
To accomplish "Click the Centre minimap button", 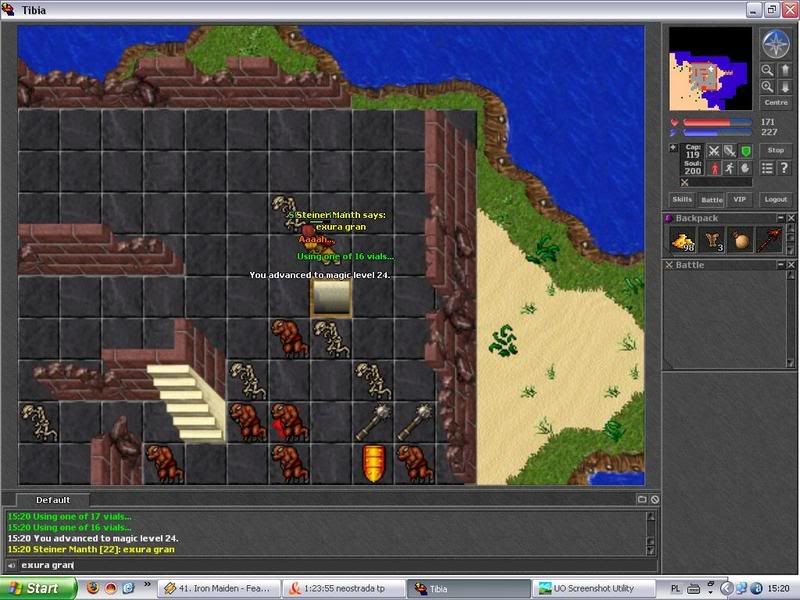I will (776, 103).
